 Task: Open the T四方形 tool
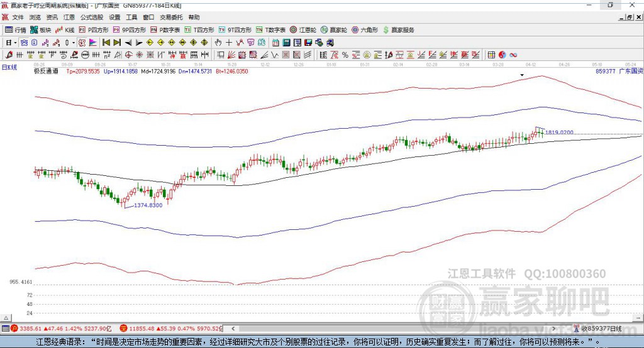(199, 30)
